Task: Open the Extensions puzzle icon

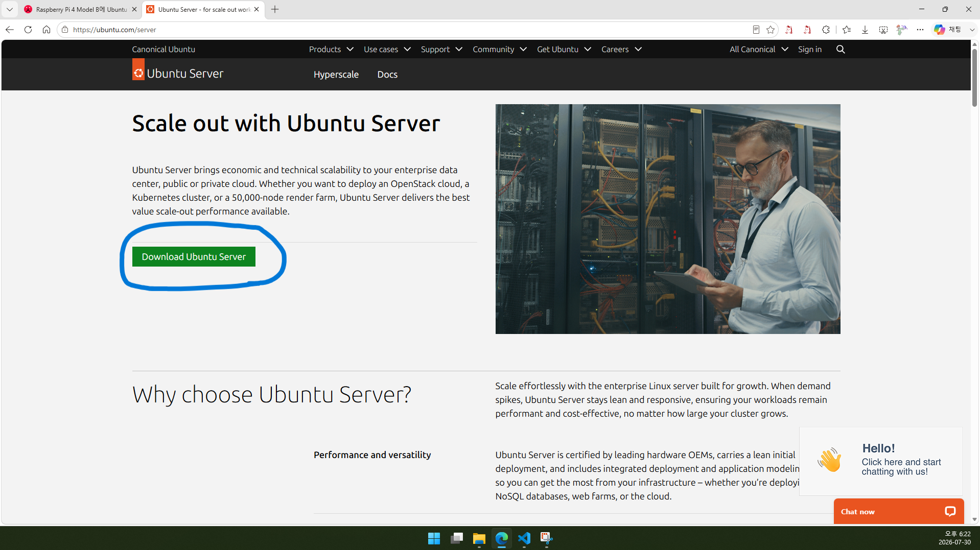Action: (x=826, y=30)
